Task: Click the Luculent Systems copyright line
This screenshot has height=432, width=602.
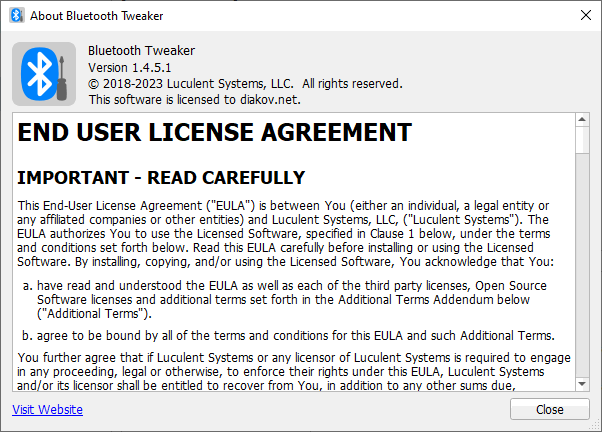Action: point(245,84)
